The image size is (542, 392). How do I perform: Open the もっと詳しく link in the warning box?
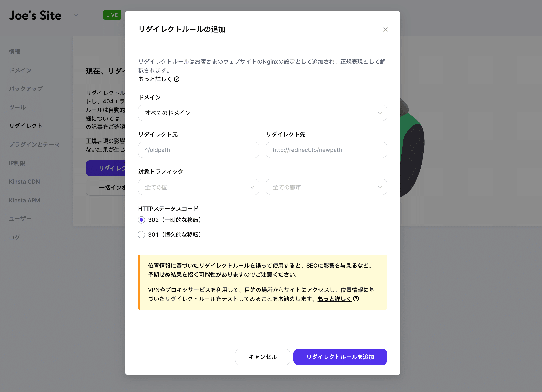tap(334, 299)
